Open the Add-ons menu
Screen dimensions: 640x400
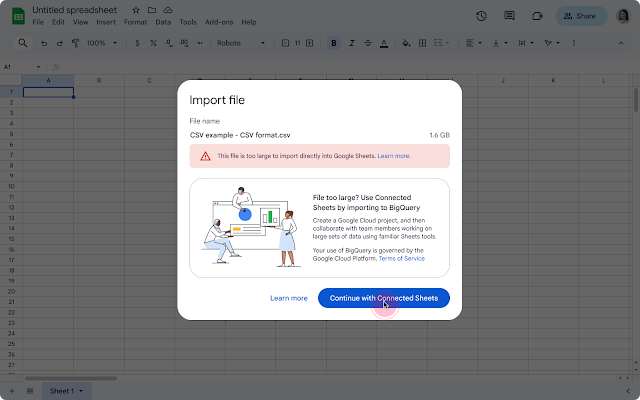216,22
